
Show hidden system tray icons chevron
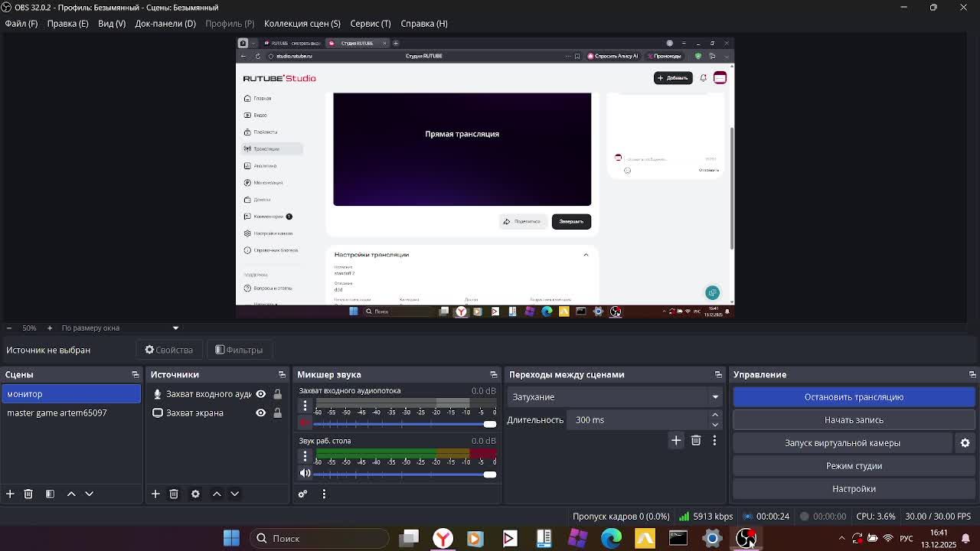[x=841, y=538]
